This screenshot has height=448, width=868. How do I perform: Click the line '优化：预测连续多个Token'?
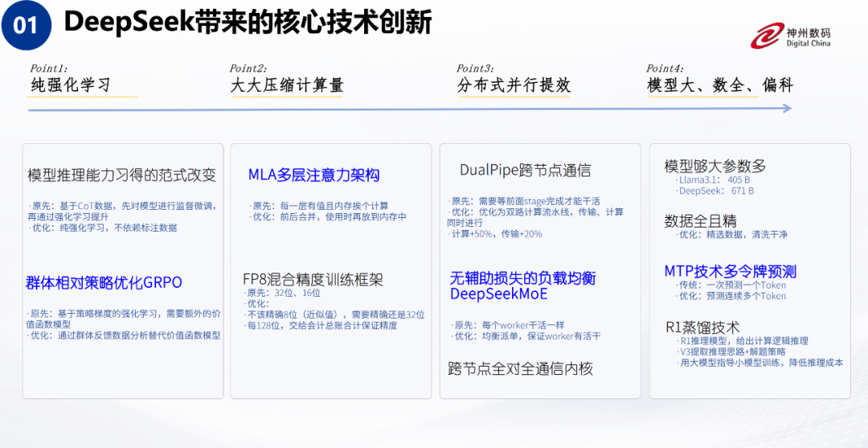pos(730,296)
